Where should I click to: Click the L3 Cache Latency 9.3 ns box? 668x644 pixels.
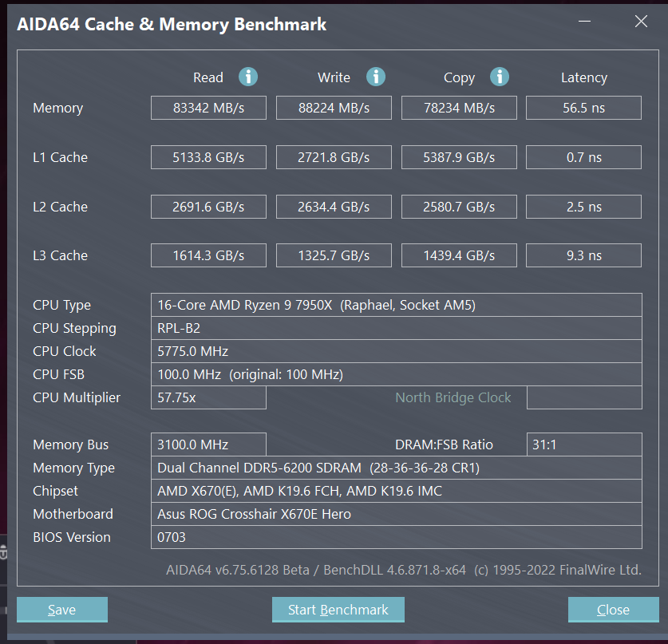(x=583, y=255)
